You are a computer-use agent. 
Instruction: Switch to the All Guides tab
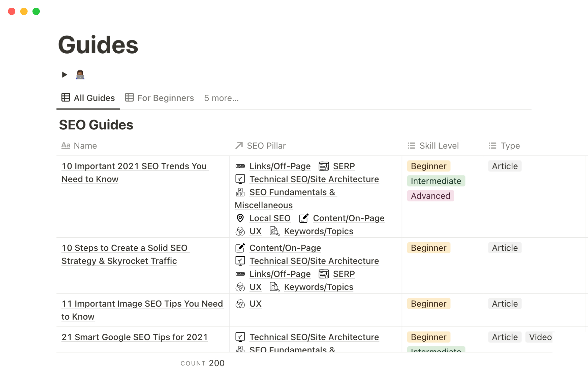(88, 98)
